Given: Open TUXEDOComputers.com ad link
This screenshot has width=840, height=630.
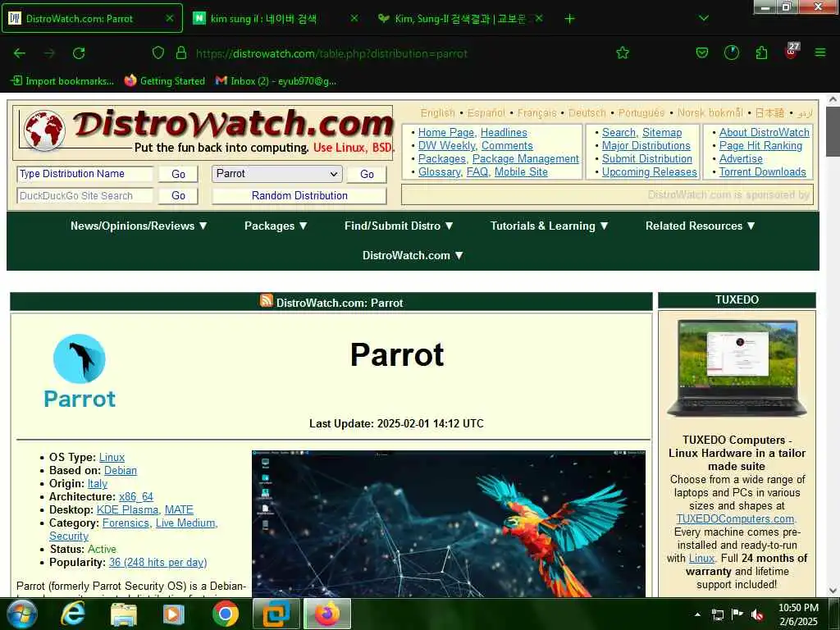Looking at the screenshot, I should tap(736, 518).
